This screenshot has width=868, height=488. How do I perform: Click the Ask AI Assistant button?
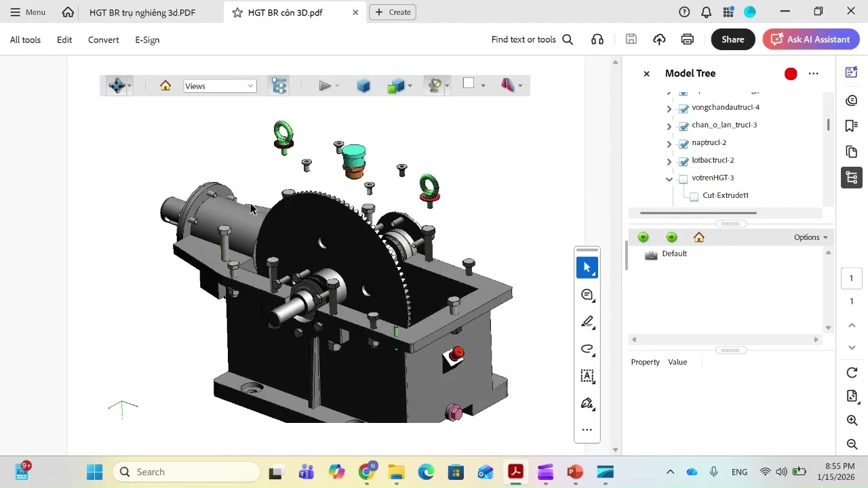811,39
